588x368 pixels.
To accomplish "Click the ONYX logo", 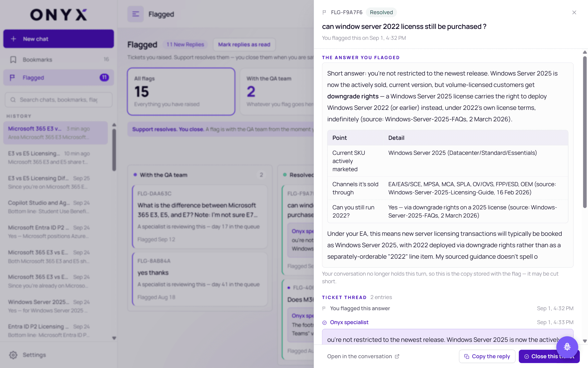I will coord(59,15).
